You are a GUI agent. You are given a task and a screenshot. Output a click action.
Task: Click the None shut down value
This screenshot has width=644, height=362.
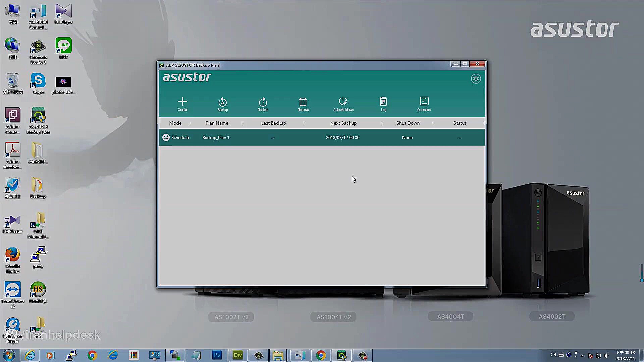pyautogui.click(x=407, y=137)
